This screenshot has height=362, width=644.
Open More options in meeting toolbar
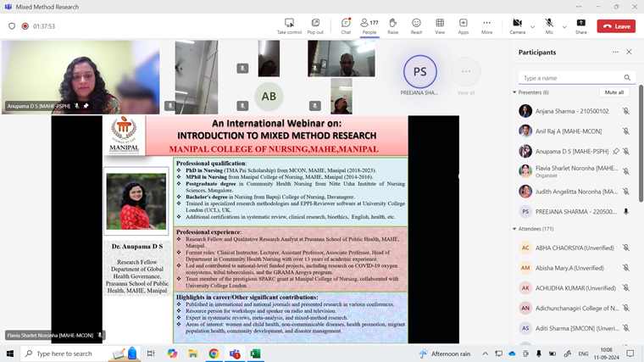pyautogui.click(x=486, y=25)
